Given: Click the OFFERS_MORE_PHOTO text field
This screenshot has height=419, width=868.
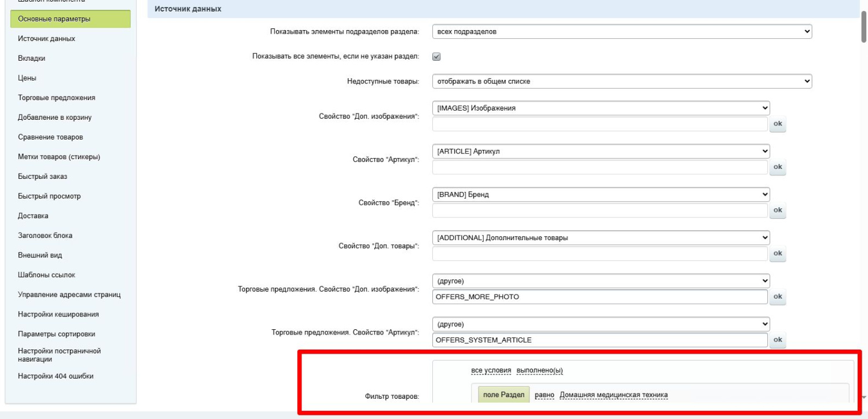Looking at the screenshot, I should [x=599, y=297].
